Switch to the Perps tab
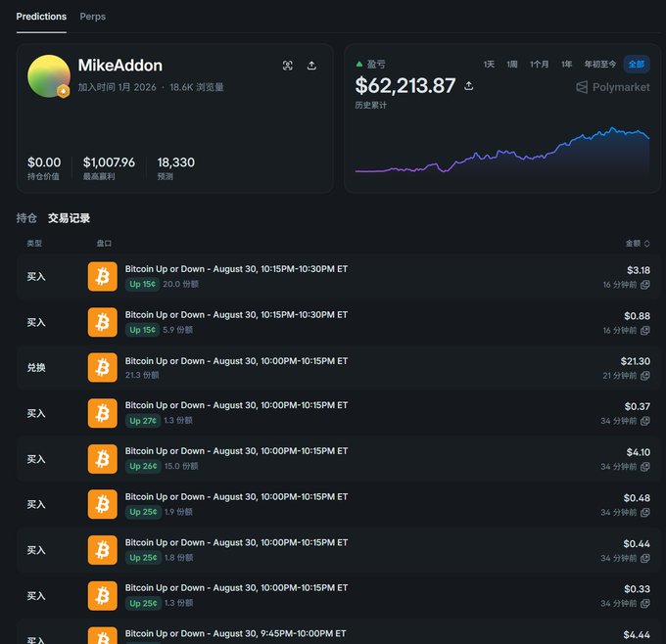 pos(93,17)
